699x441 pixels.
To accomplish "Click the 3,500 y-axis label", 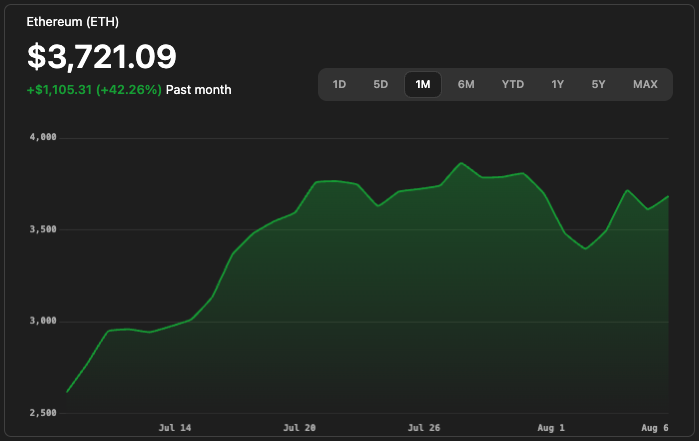I will (43, 229).
